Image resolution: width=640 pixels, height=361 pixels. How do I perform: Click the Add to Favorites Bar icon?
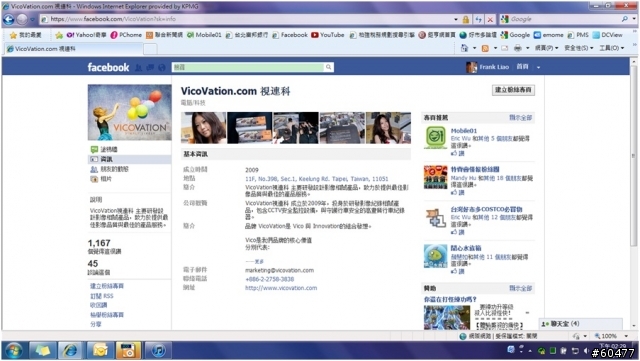click(59, 35)
